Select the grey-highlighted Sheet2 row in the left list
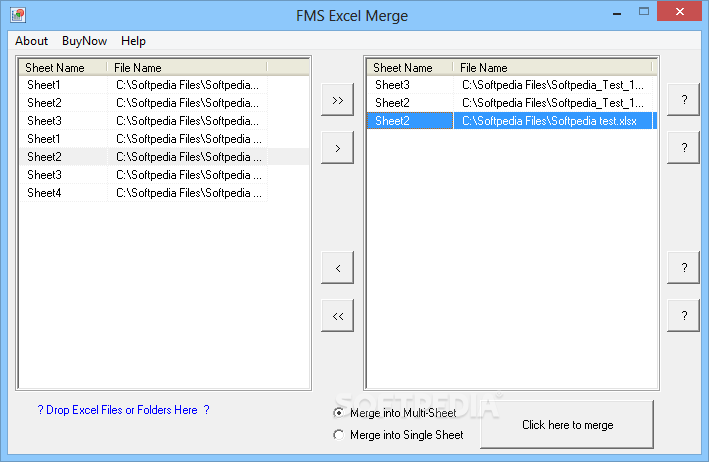This screenshot has height=462, width=709. (x=165, y=157)
